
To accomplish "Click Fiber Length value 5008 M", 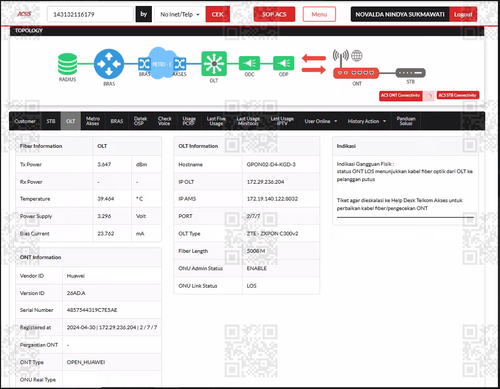I will (x=256, y=251).
